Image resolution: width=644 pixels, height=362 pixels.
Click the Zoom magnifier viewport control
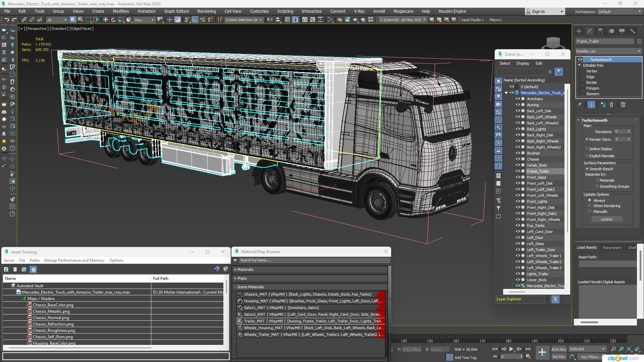(613, 349)
